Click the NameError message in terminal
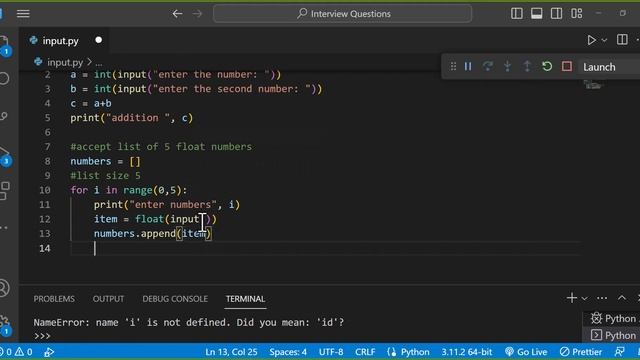 (x=189, y=322)
